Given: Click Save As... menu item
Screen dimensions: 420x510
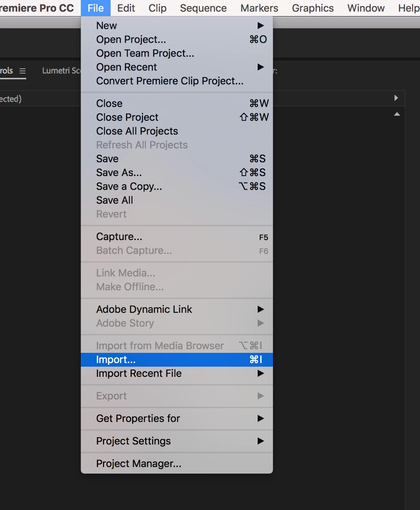Looking at the screenshot, I should pos(119,172).
